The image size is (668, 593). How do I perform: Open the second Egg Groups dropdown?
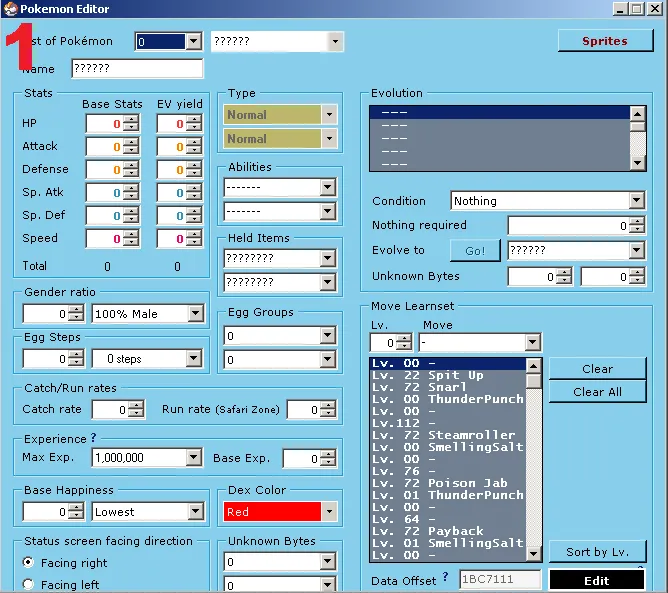328,360
